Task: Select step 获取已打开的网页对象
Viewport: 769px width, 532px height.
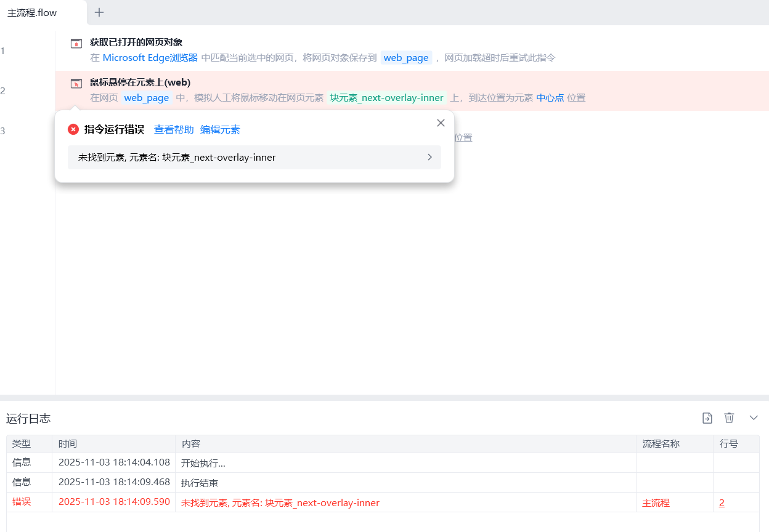Action: coord(412,50)
